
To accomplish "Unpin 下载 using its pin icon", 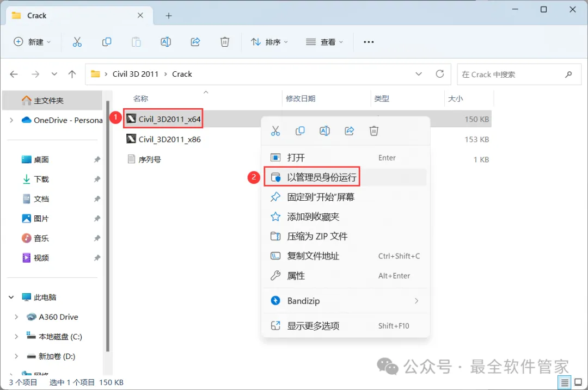I will (97, 179).
